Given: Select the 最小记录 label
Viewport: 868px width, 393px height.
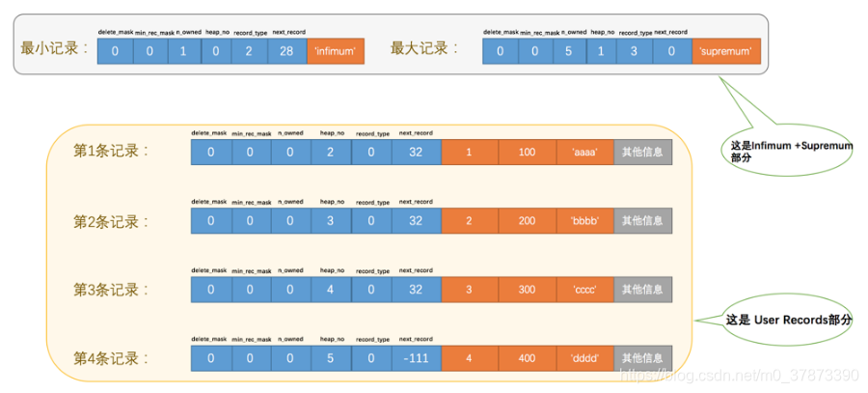Looking at the screenshot, I should click(x=55, y=48).
